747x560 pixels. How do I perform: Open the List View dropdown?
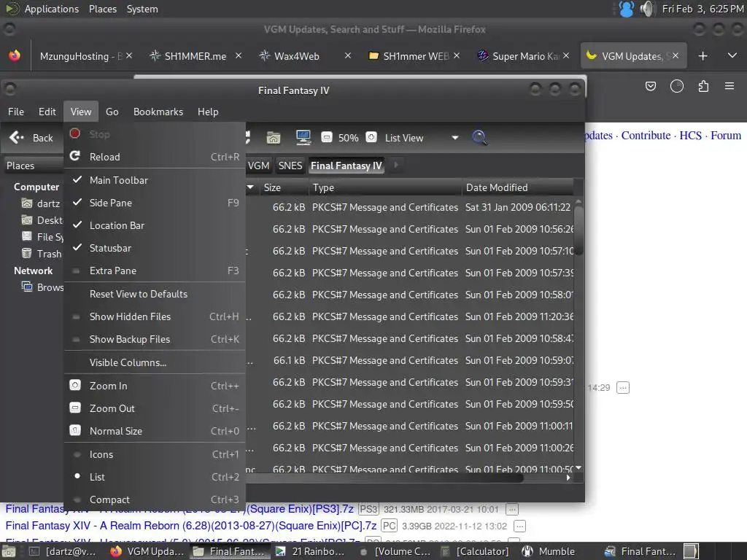tap(422, 138)
